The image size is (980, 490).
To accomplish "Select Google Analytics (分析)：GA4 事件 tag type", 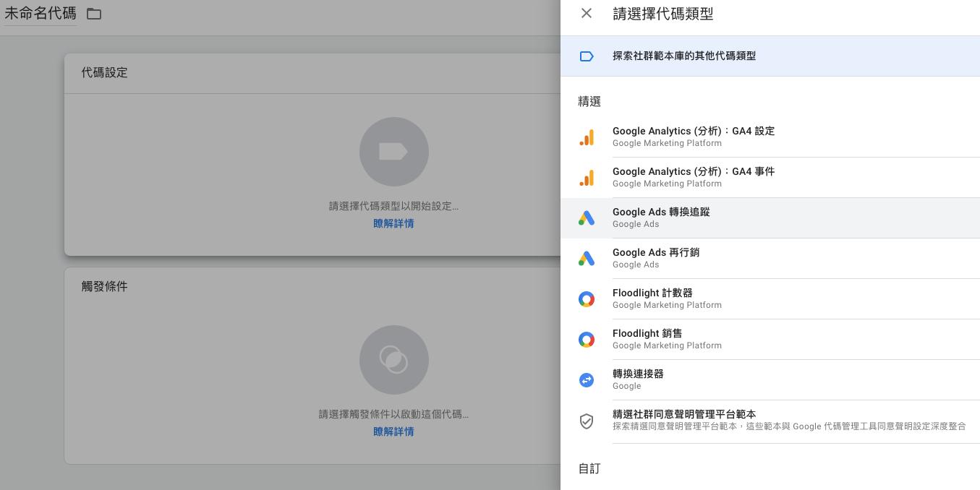I will 770,178.
